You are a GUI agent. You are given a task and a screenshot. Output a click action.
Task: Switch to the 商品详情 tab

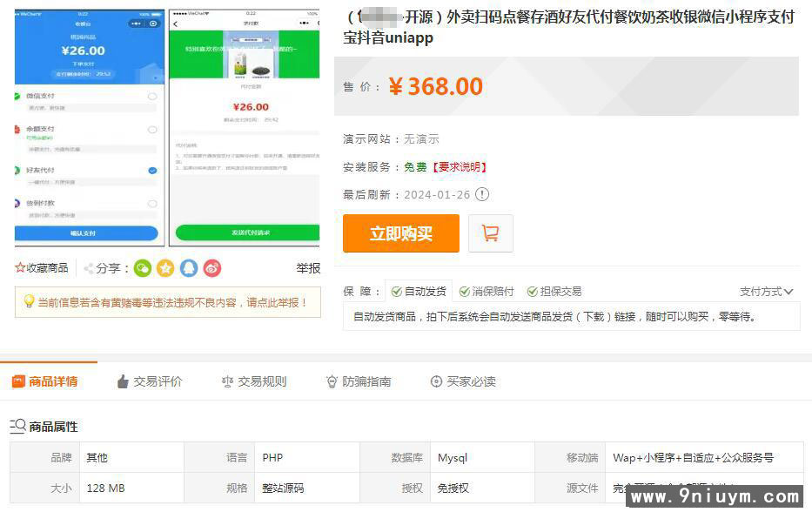[x=45, y=381]
